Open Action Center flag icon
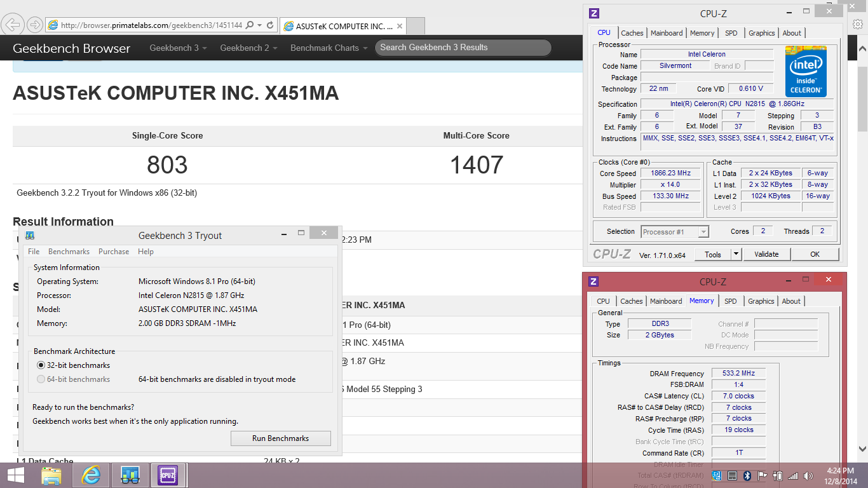The height and width of the screenshot is (488, 868). pos(762,475)
